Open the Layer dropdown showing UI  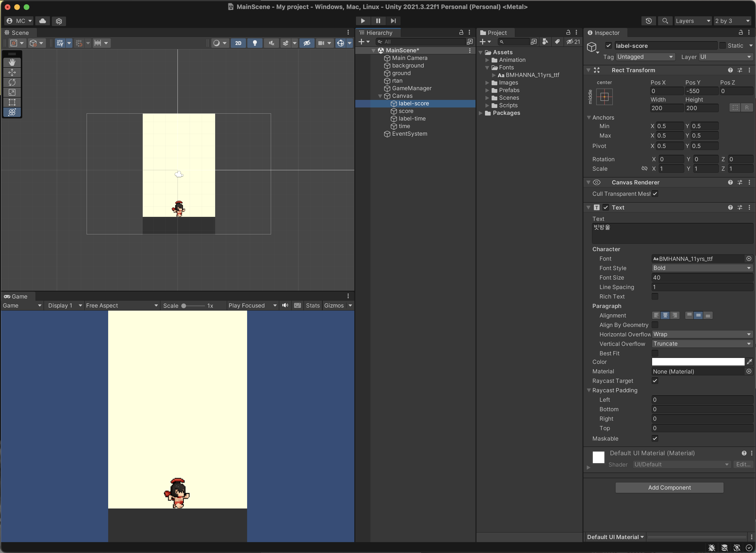click(725, 57)
